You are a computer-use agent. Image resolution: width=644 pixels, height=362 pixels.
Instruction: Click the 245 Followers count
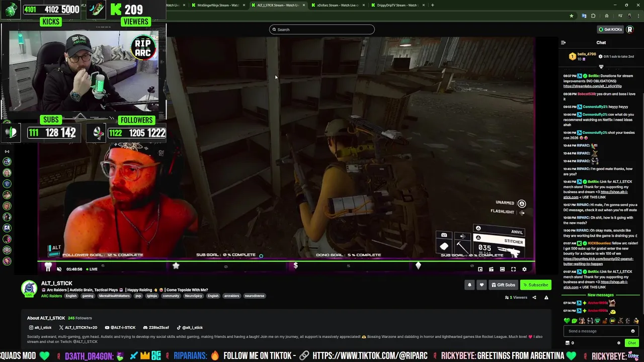click(79, 318)
